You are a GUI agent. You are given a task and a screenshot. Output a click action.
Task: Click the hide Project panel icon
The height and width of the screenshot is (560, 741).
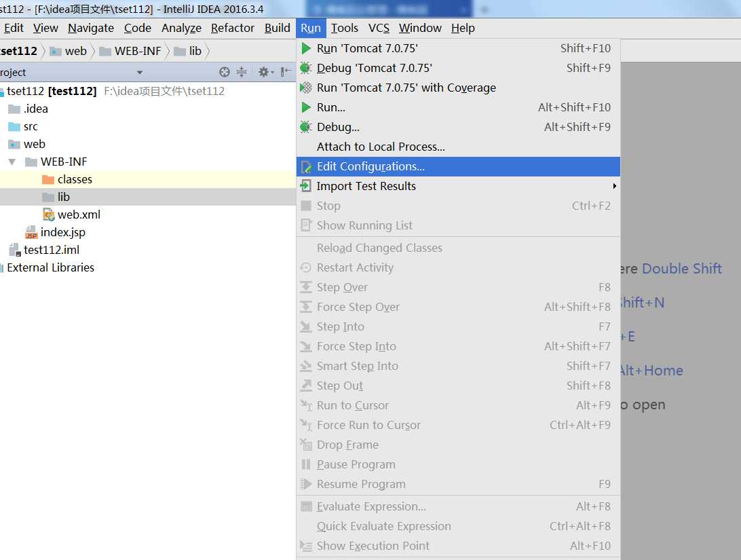[286, 72]
